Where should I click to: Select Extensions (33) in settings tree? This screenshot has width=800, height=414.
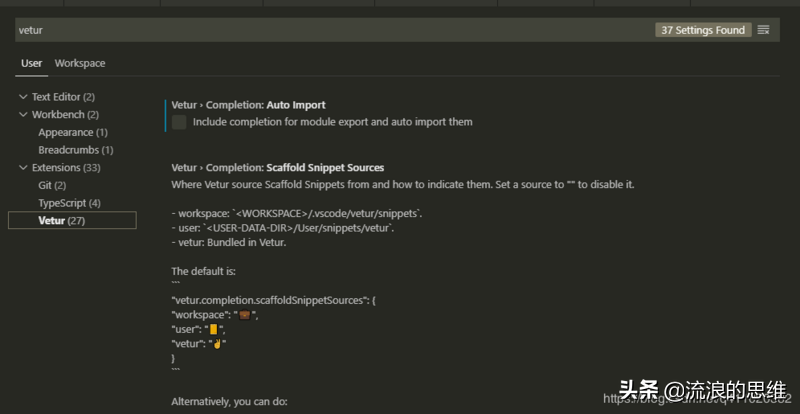point(66,167)
